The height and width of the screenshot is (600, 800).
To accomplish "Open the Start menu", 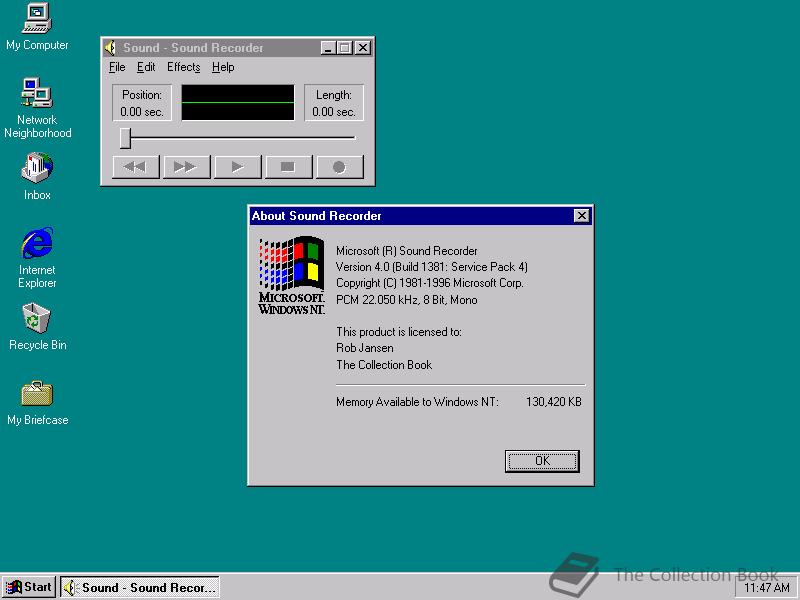I will pyautogui.click(x=29, y=587).
